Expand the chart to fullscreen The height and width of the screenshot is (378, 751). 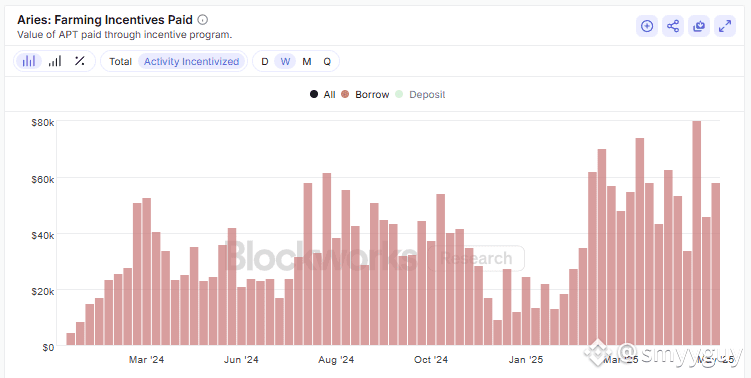coord(725,26)
